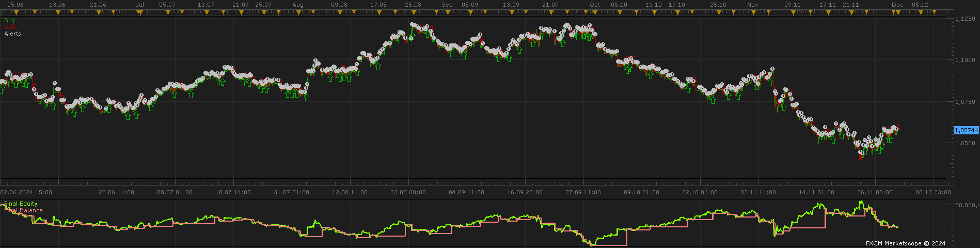Screen dimensions: 980x248
Task: Click the 21.11 date label
Action: (x=851, y=5)
